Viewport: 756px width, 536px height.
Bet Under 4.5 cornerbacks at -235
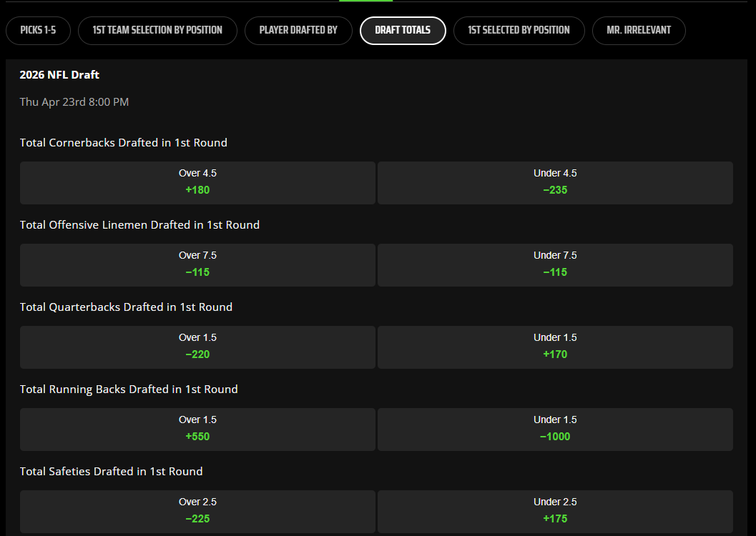coord(555,183)
